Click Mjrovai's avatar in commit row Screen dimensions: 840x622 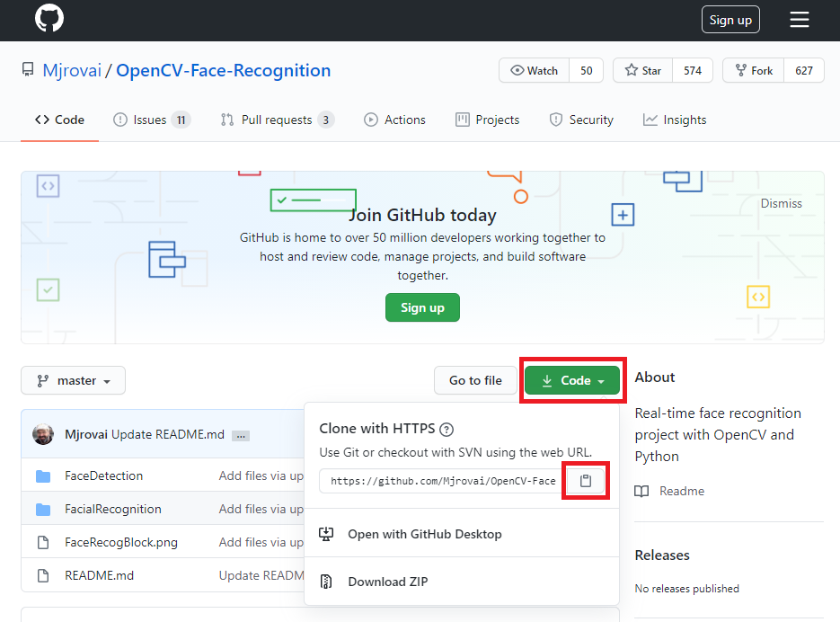coord(43,434)
